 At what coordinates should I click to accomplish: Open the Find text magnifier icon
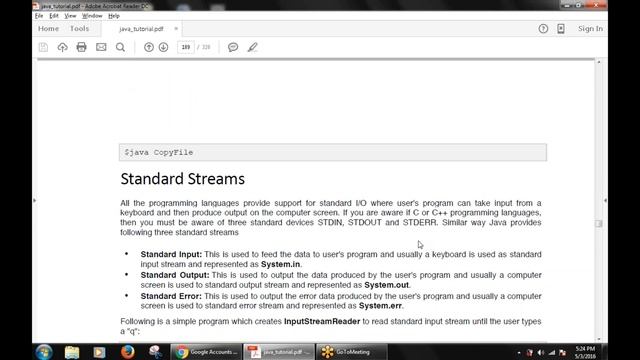[120, 47]
